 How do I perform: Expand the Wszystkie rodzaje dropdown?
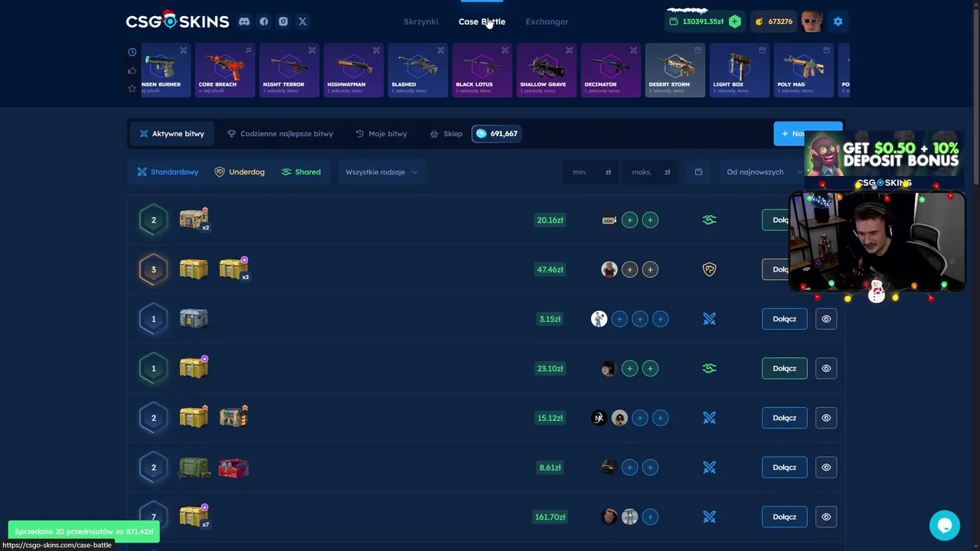[x=381, y=172]
